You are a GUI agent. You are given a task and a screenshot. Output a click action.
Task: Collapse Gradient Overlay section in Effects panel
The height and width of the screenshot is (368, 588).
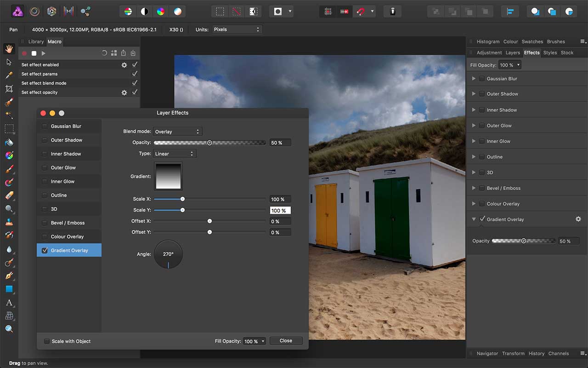tap(474, 219)
